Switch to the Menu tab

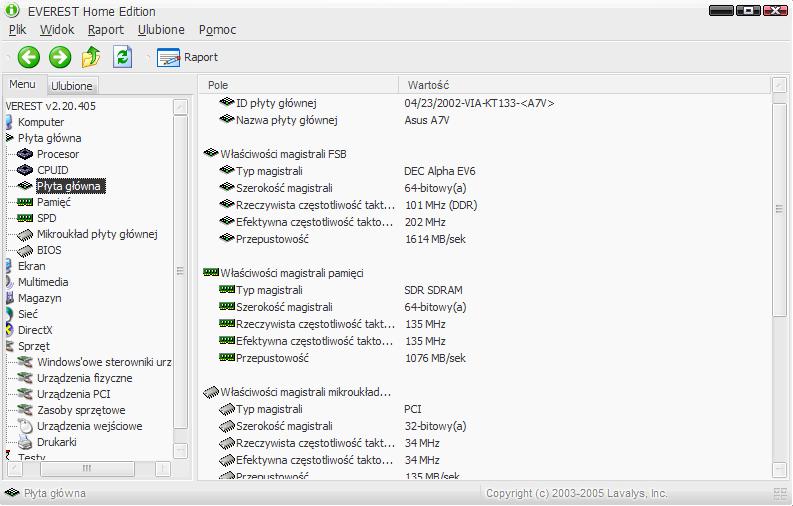pos(23,84)
